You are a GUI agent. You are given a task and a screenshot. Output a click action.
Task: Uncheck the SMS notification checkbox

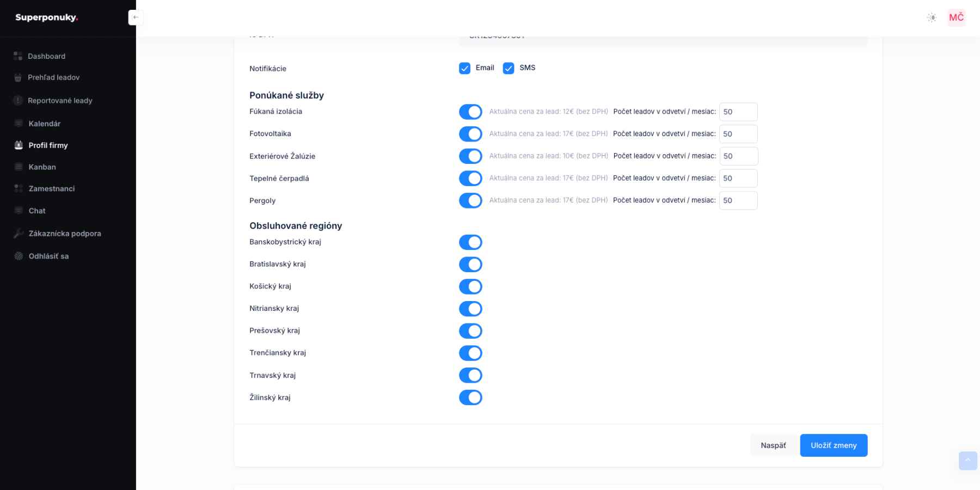pos(509,68)
